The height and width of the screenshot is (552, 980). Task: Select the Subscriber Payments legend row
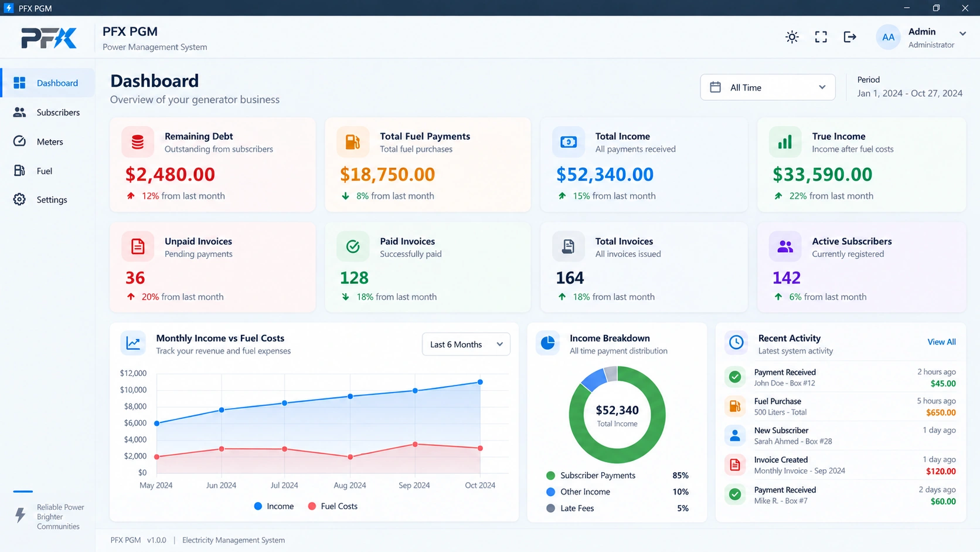click(617, 475)
